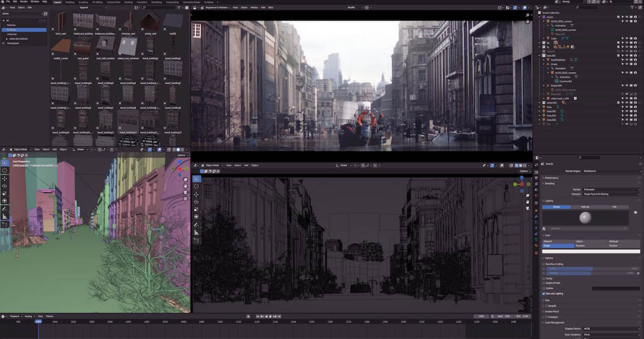The width and height of the screenshot is (644, 339).
Task: Click the black Outline color swatch
Action: pyautogui.click(x=616, y=289)
